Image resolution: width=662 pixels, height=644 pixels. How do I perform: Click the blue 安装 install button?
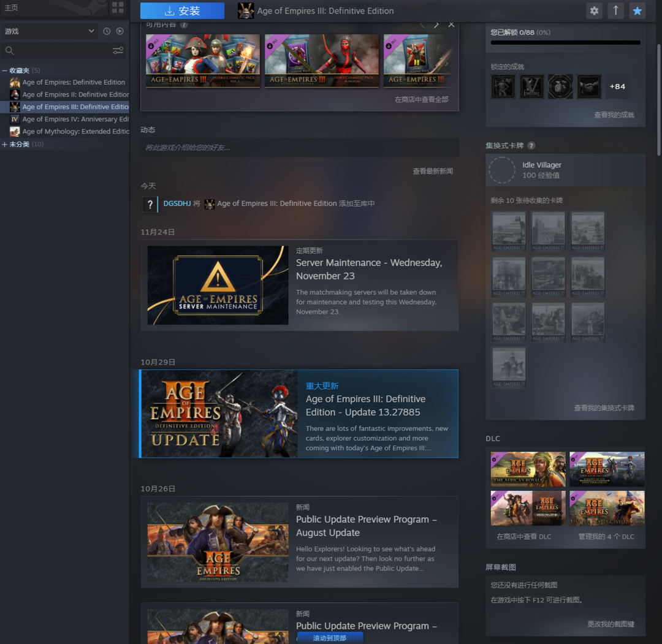(182, 11)
